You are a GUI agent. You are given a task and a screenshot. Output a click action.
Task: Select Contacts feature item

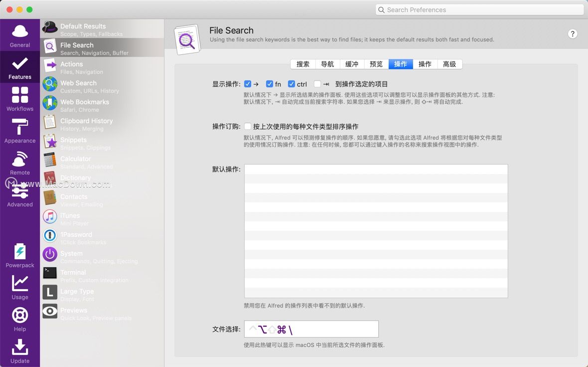pos(102,199)
